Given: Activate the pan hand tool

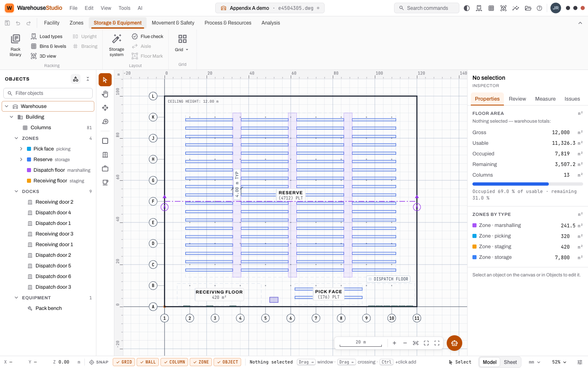Looking at the screenshot, I should [105, 94].
